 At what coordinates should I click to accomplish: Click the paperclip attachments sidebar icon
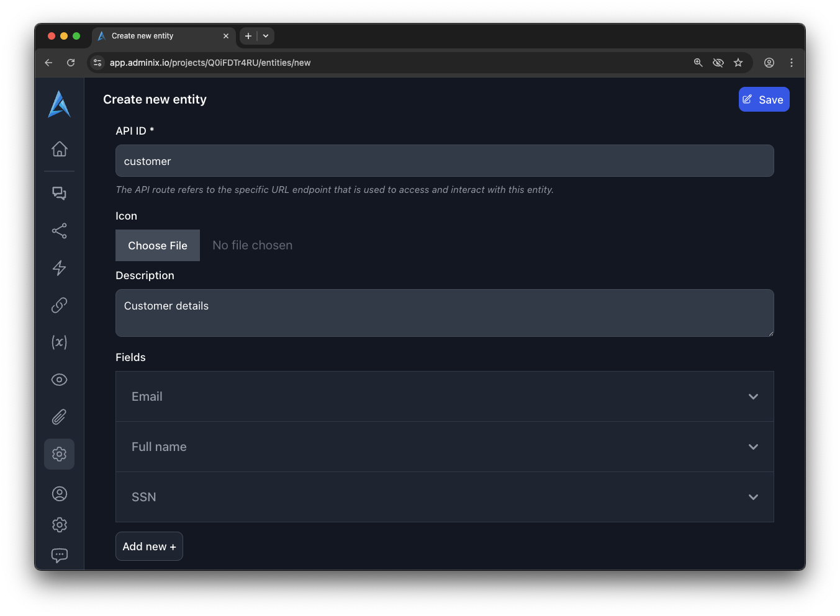(59, 417)
